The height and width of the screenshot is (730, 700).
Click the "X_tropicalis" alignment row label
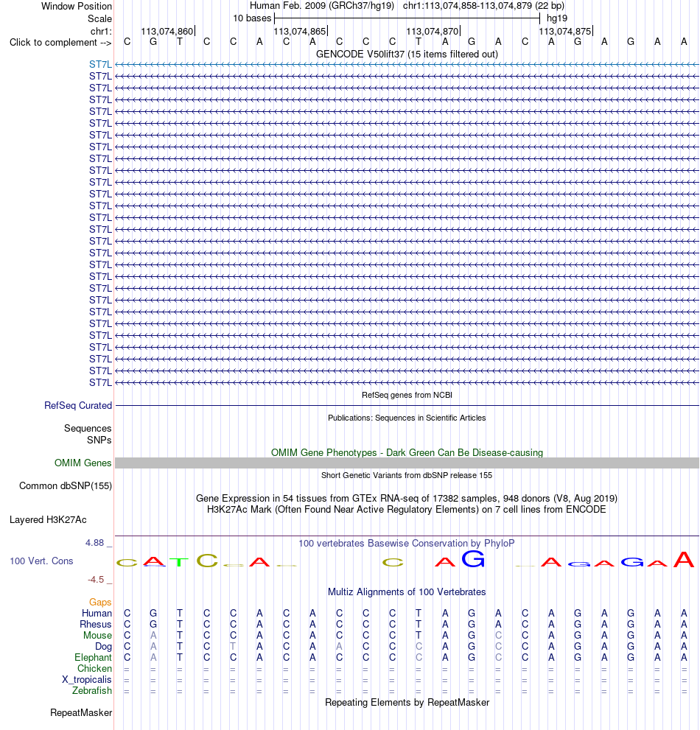click(87, 680)
